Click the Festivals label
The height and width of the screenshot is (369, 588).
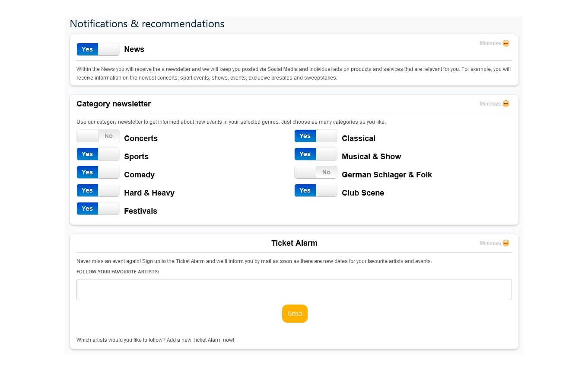140,211
